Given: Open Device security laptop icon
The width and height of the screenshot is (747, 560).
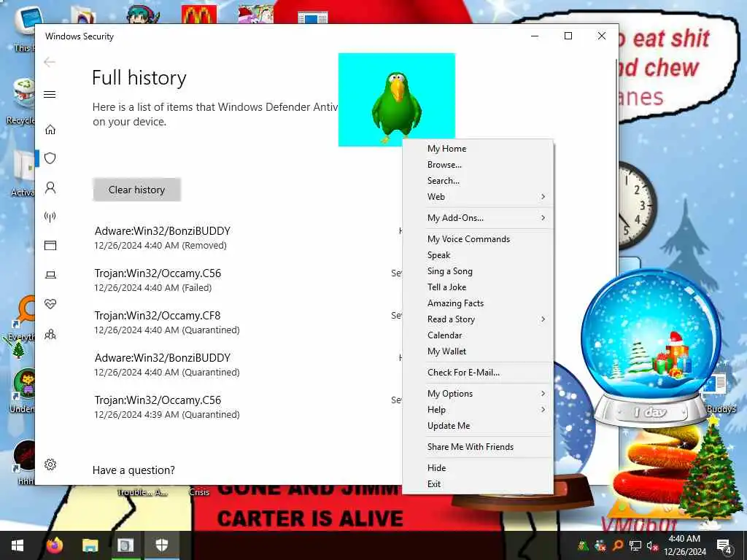Looking at the screenshot, I should point(50,275).
